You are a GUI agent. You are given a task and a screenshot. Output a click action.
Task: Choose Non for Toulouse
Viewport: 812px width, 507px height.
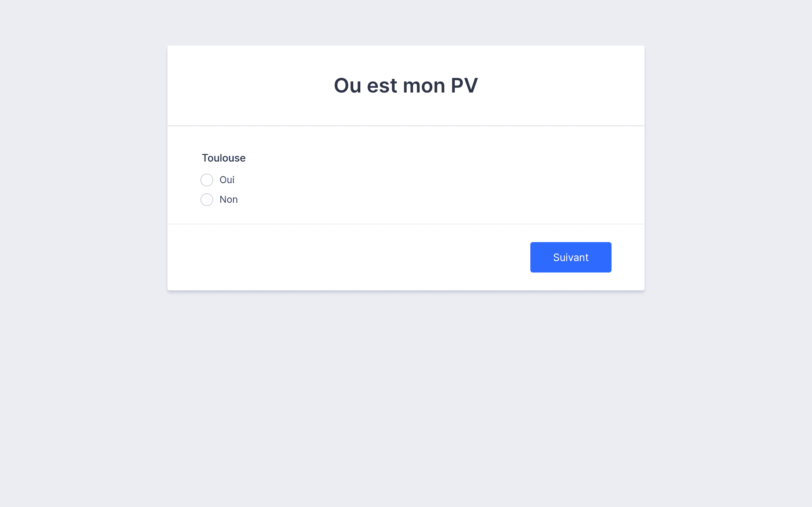(x=207, y=200)
